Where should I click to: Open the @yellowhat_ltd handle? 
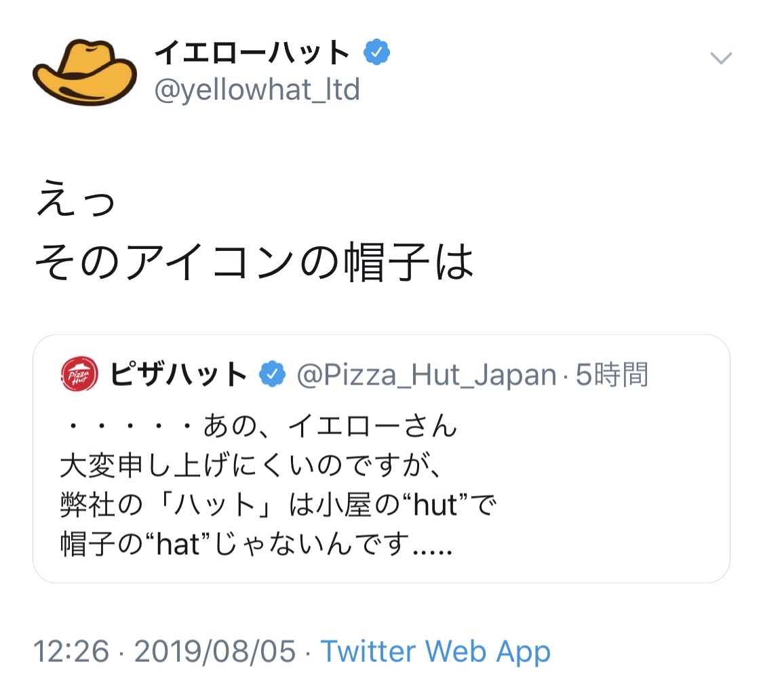257,90
